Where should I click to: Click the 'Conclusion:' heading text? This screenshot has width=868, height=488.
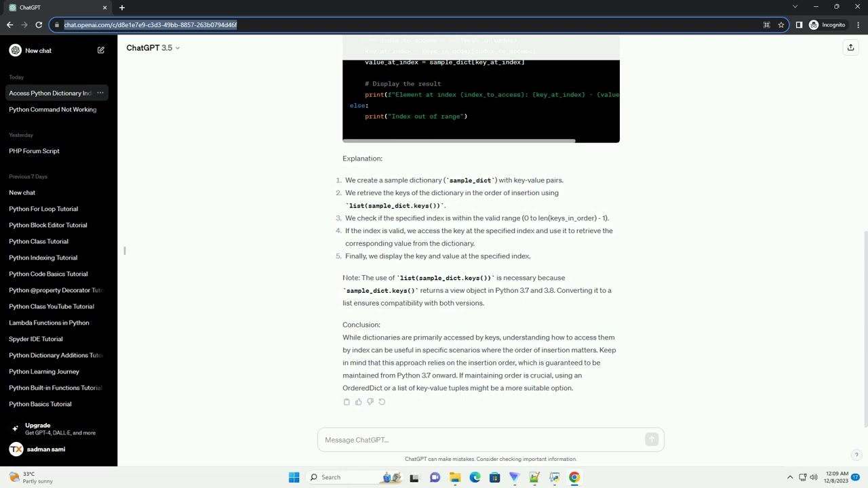[361, 325]
